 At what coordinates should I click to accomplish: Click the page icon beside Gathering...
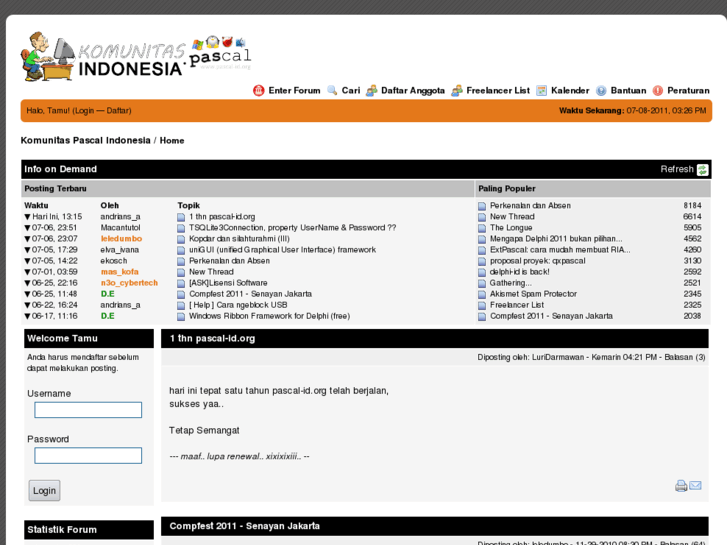tap(482, 283)
